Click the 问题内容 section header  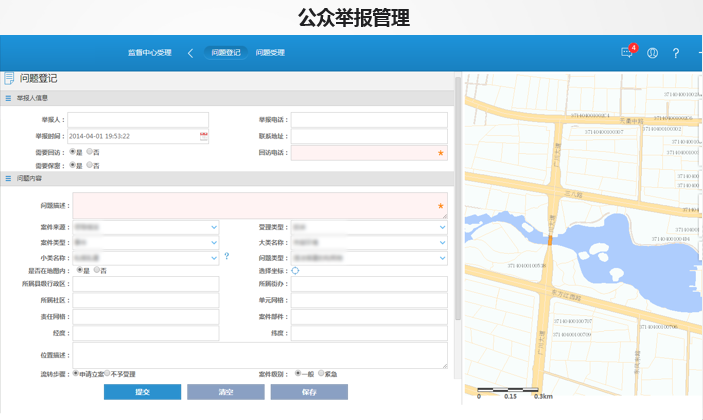[x=227, y=178]
